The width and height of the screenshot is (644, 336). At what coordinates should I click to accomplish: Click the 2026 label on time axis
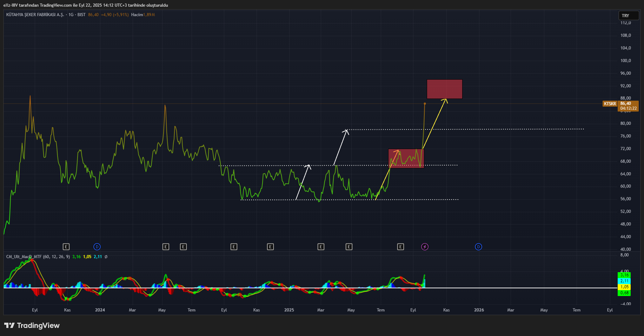[x=479, y=310]
